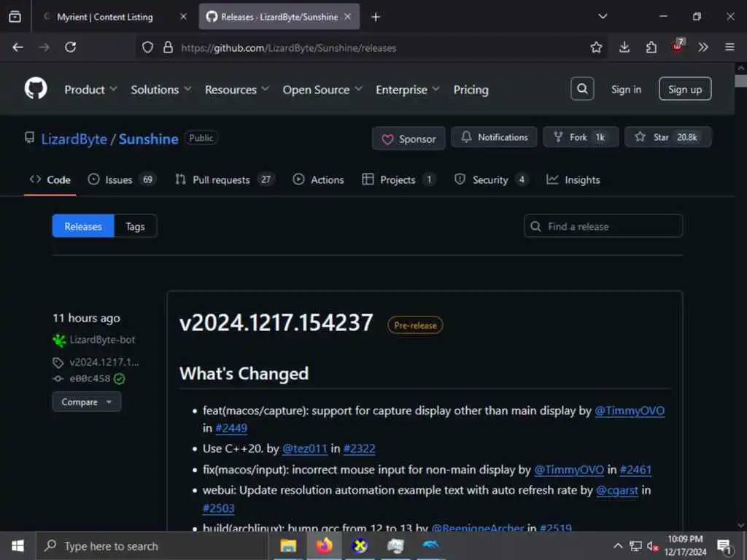Open the Issues tab
The height and width of the screenshot is (560, 747).
coord(122,180)
